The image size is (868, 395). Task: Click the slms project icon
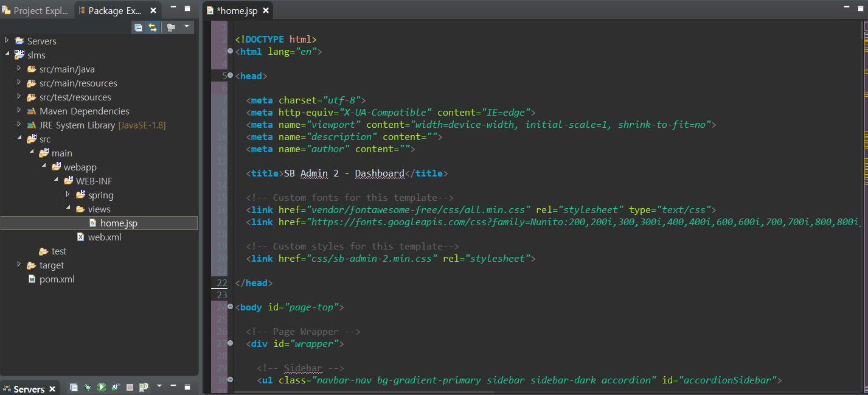[19, 55]
